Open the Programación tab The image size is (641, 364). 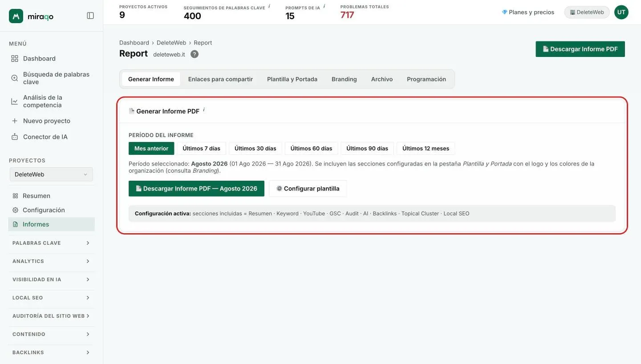coord(426,79)
